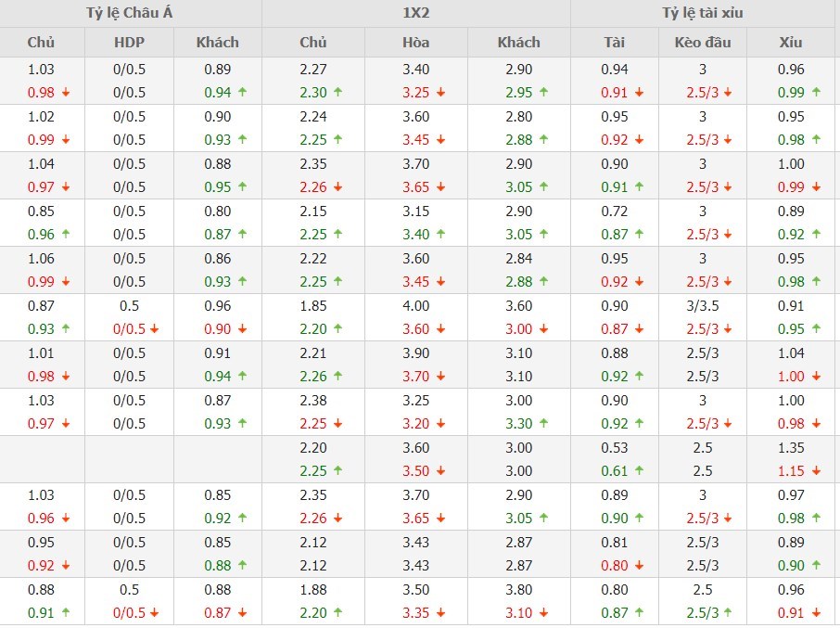Click the red down arrow beside 1.15

click(x=816, y=471)
